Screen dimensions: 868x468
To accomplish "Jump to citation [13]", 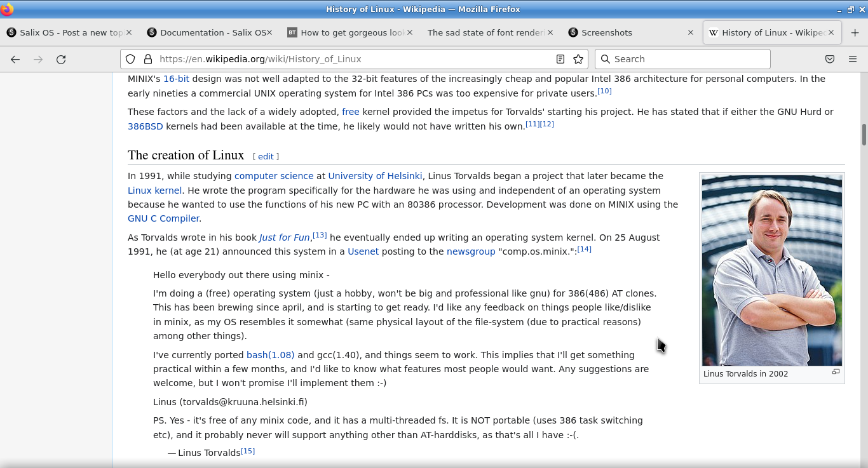I will [320, 235].
